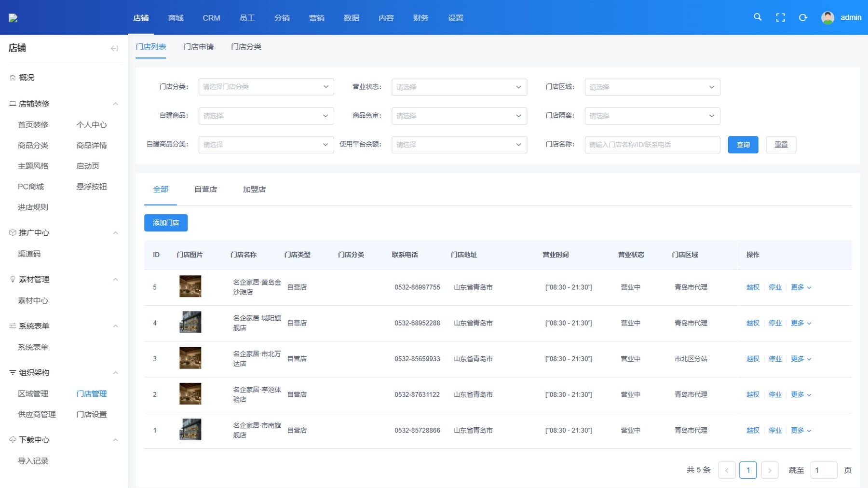The height and width of the screenshot is (488, 868).
Task: Click the 添加门店 button
Action: 166,223
